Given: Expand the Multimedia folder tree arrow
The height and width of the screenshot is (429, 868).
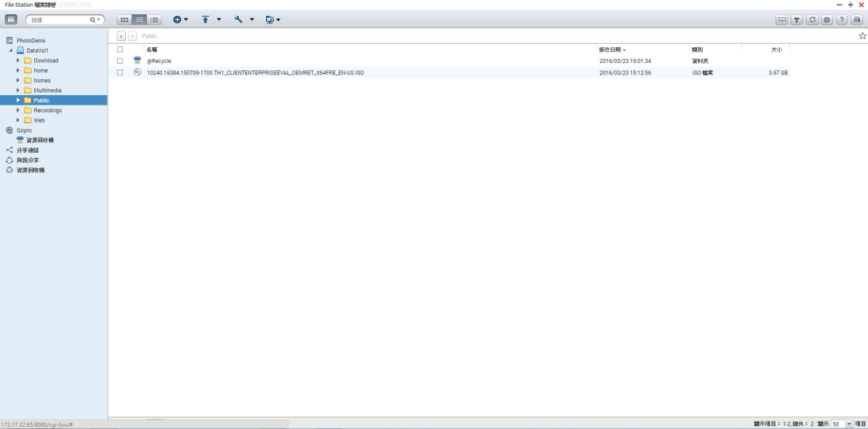Looking at the screenshot, I should pyautogui.click(x=18, y=90).
